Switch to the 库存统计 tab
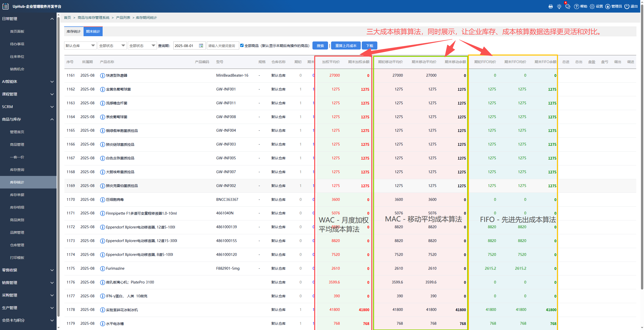 (73, 32)
